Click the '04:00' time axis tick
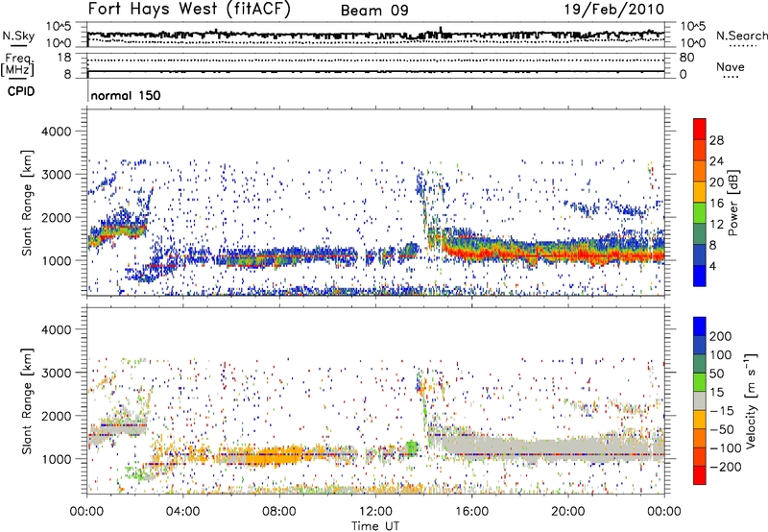The width and height of the screenshot is (768, 532). point(182,512)
